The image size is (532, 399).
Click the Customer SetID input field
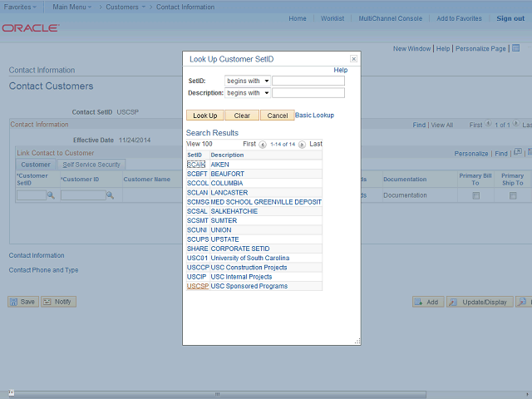tap(32, 195)
